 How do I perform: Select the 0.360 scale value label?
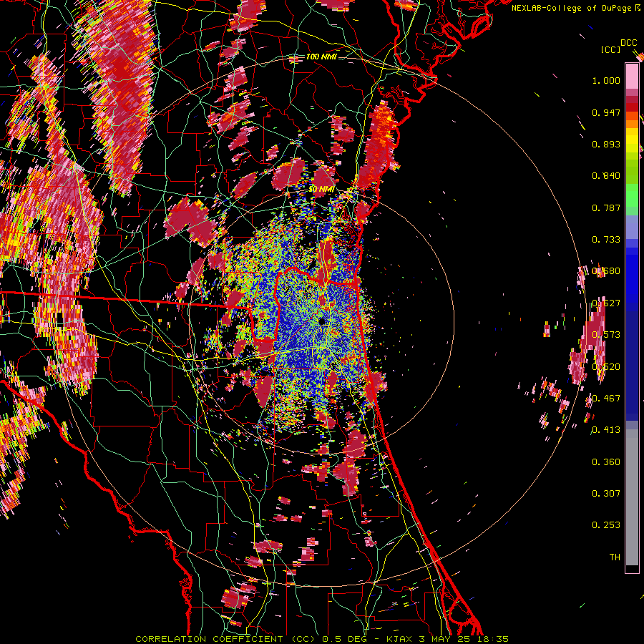(606, 462)
